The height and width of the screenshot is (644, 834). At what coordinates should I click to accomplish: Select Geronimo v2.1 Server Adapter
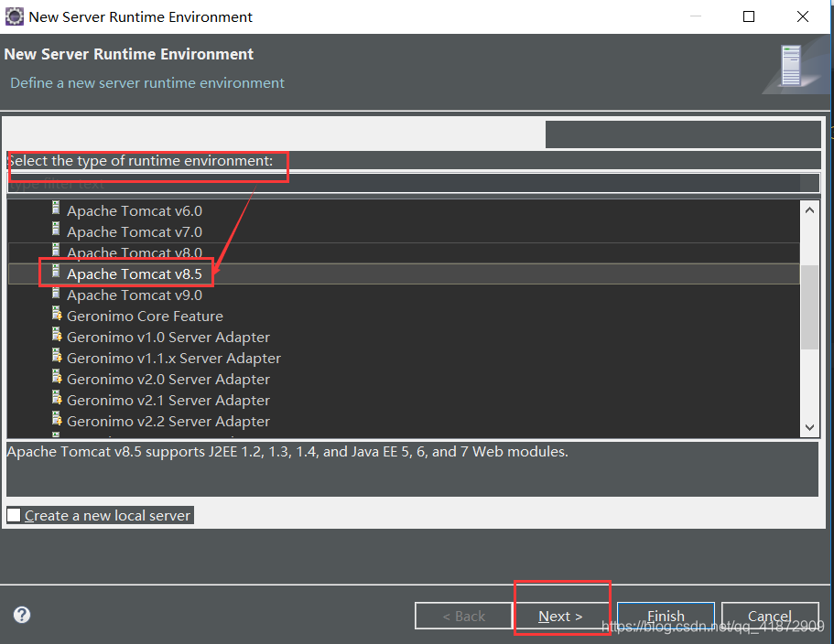(x=168, y=401)
